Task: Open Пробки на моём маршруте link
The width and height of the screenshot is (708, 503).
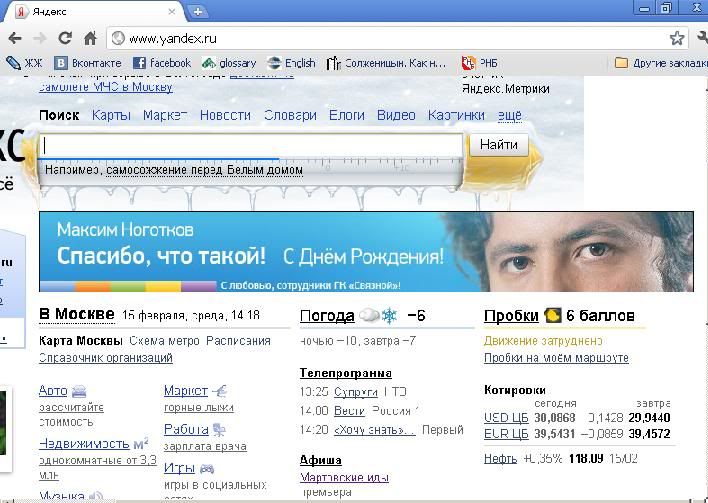Action: 556,358
